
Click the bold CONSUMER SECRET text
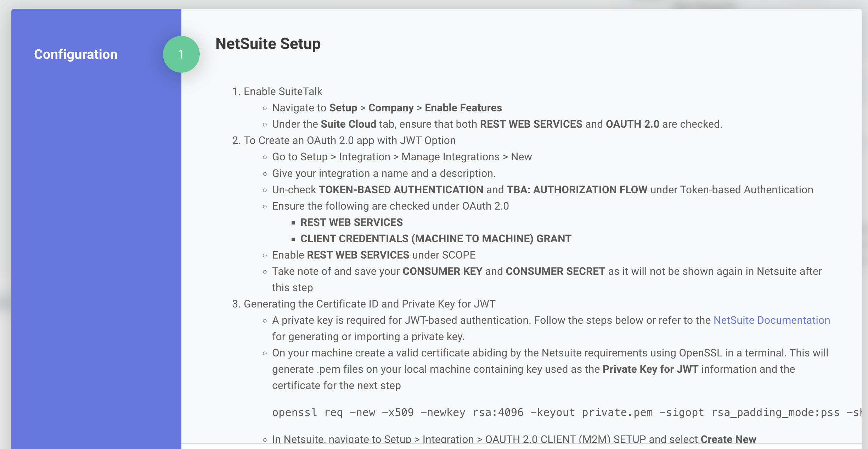click(x=555, y=271)
